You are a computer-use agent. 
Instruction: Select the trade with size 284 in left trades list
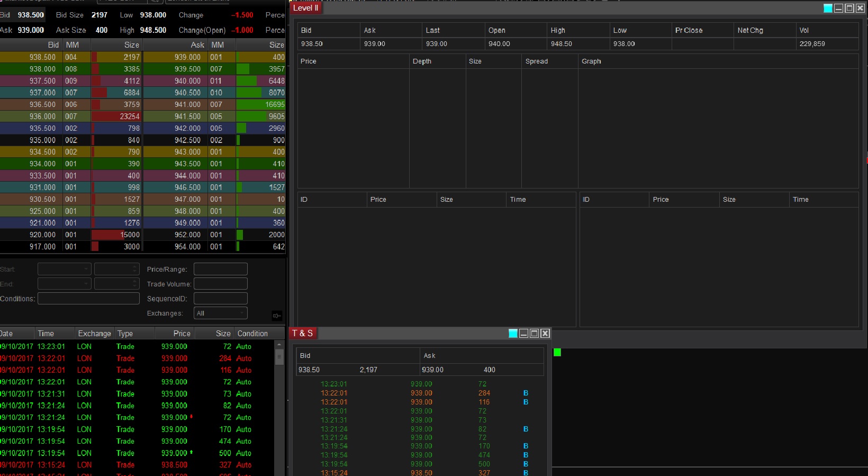tap(137, 358)
